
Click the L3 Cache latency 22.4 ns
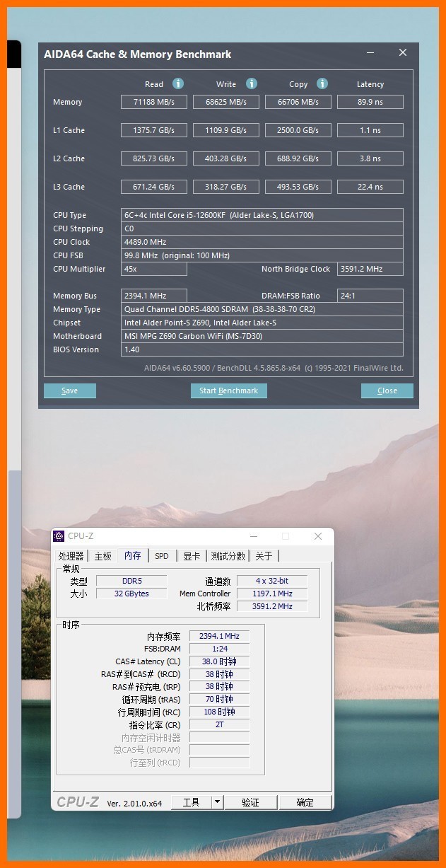[x=370, y=187]
